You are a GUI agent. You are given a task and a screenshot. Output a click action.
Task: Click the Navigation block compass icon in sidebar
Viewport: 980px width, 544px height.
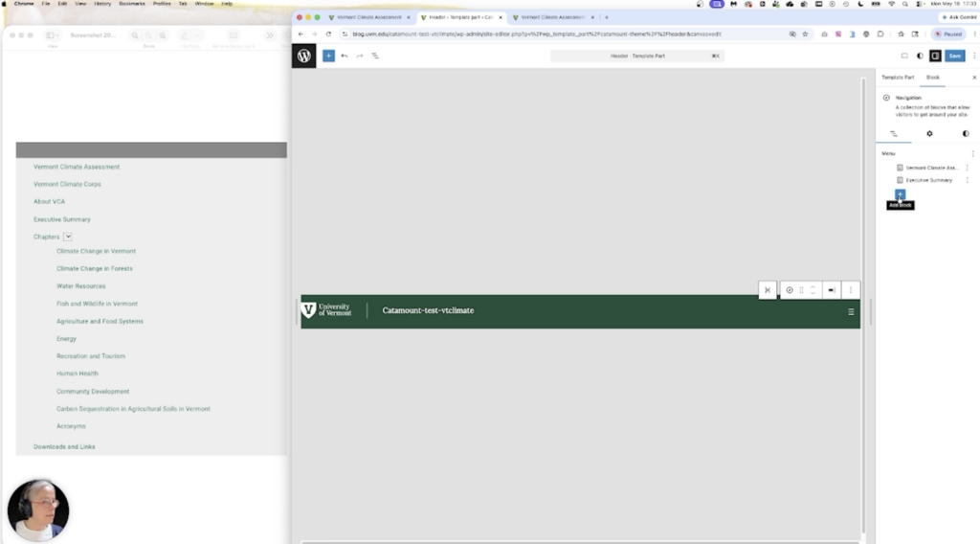click(x=886, y=98)
